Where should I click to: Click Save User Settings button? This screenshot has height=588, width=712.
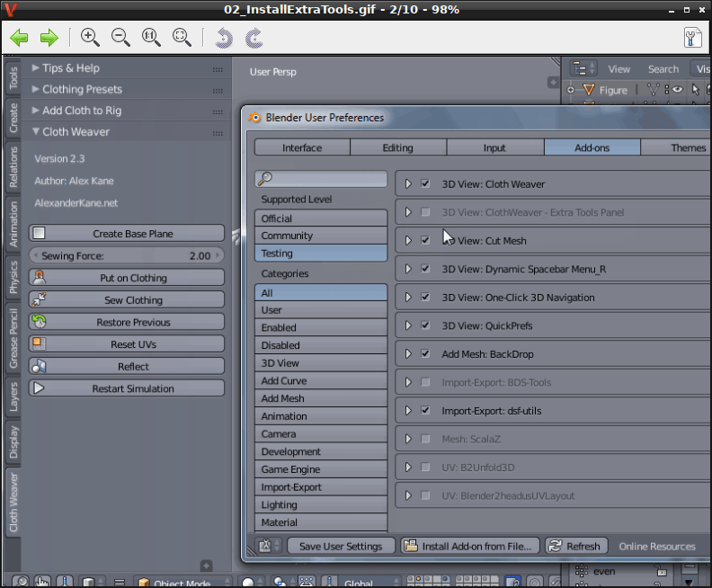(341, 546)
